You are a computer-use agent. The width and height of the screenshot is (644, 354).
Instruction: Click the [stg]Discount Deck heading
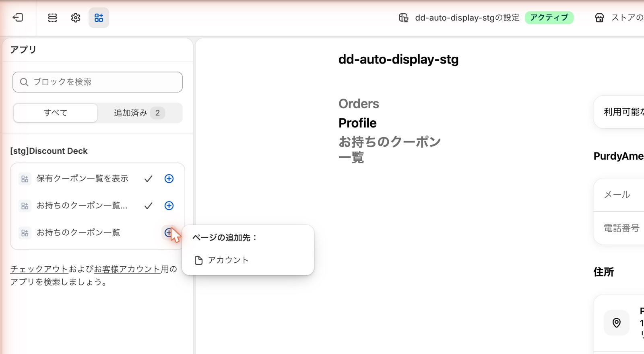(x=49, y=151)
